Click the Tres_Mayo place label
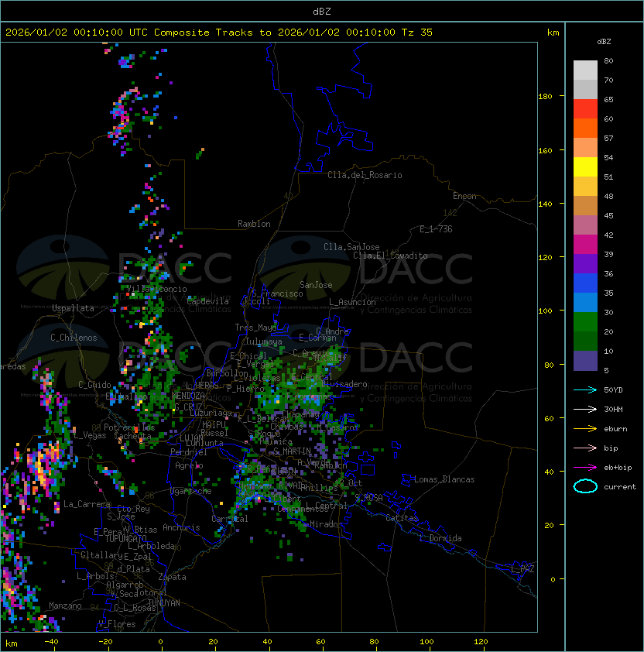 (255, 328)
